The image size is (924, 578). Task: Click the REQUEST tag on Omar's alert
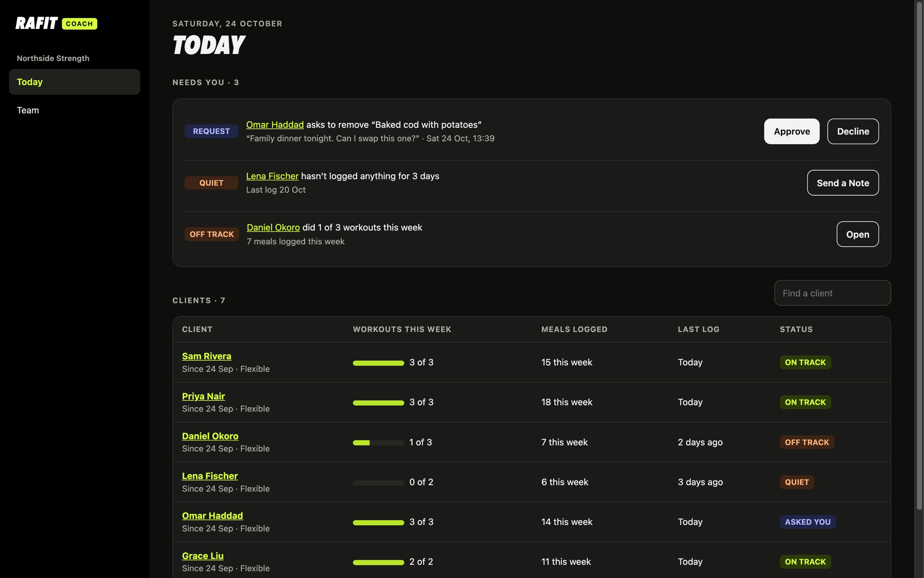tap(211, 131)
